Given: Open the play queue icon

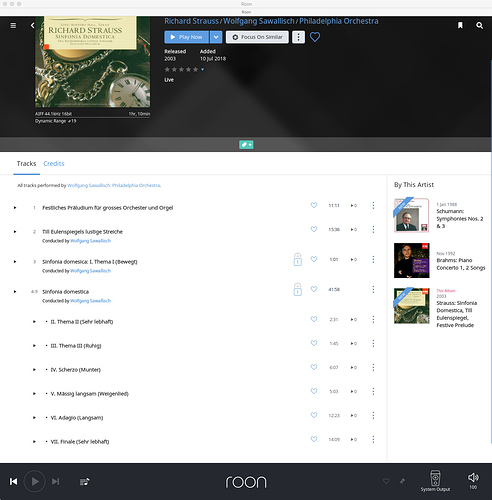Looking at the screenshot, I should [84, 482].
